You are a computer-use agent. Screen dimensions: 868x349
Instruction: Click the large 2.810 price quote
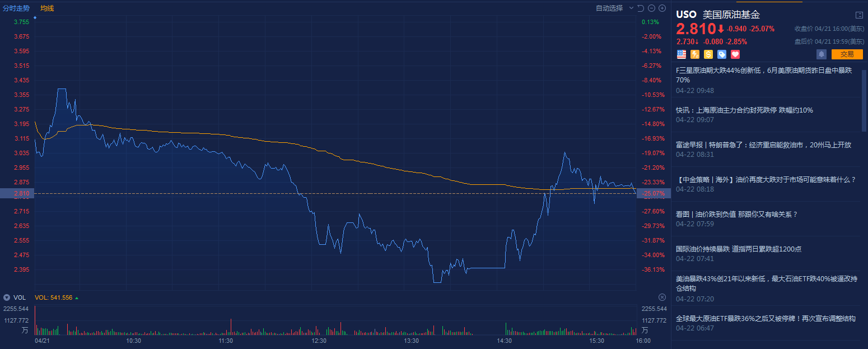(696, 29)
